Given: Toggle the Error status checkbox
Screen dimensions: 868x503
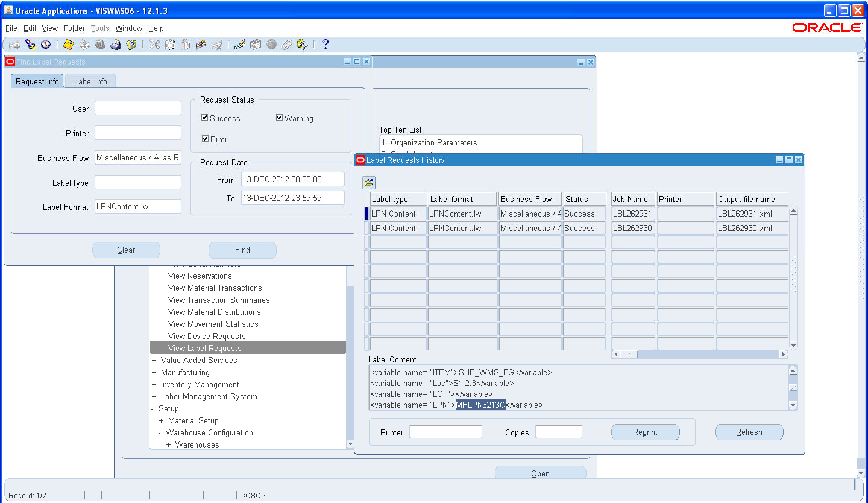Looking at the screenshot, I should [x=206, y=138].
